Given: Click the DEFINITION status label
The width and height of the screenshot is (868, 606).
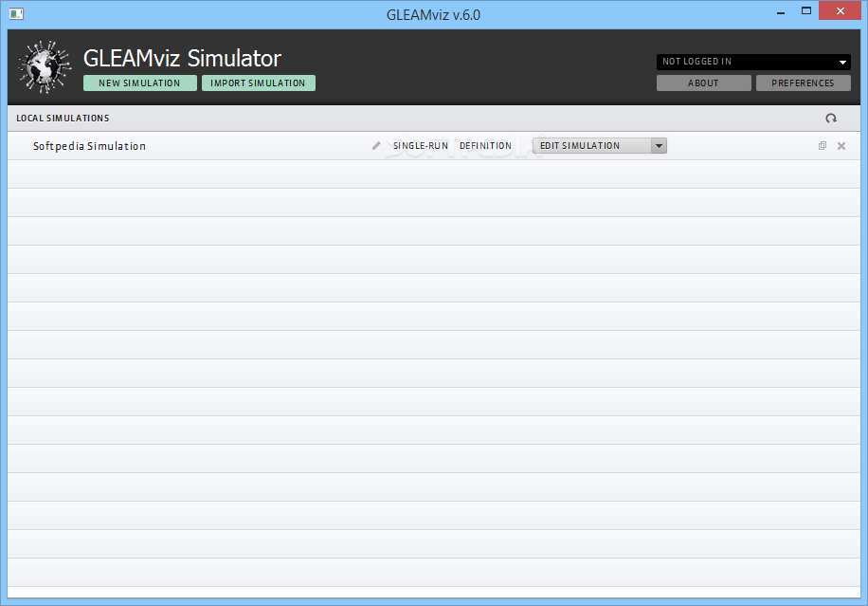Looking at the screenshot, I should pyautogui.click(x=485, y=146).
